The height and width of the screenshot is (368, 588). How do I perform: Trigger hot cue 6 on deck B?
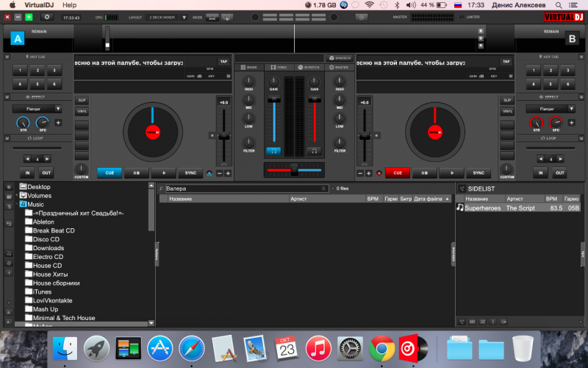[567, 84]
